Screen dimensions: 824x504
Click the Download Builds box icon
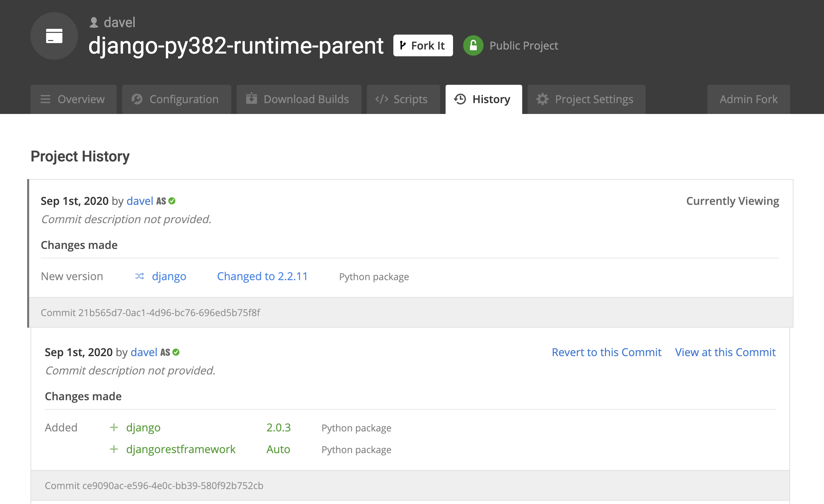(251, 98)
